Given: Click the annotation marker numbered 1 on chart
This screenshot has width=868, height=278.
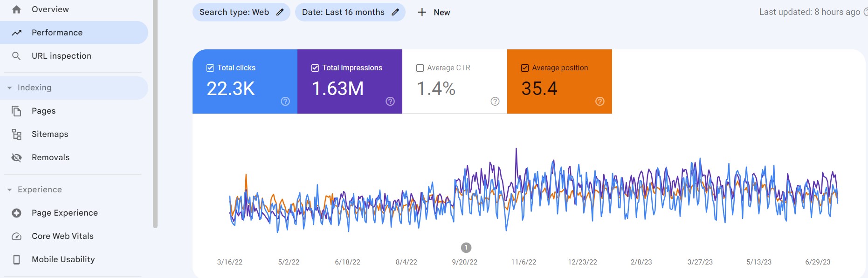Looking at the screenshot, I should coord(466,248).
